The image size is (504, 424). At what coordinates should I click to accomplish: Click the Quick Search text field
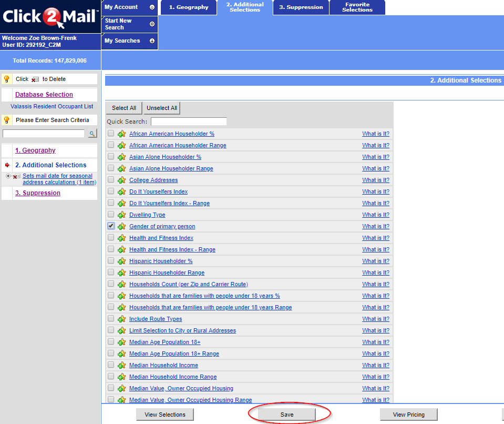click(x=189, y=122)
